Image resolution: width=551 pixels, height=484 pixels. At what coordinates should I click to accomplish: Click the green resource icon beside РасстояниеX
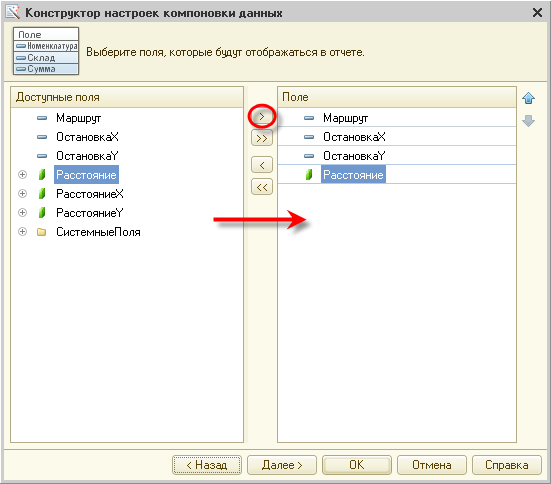[x=42, y=194]
